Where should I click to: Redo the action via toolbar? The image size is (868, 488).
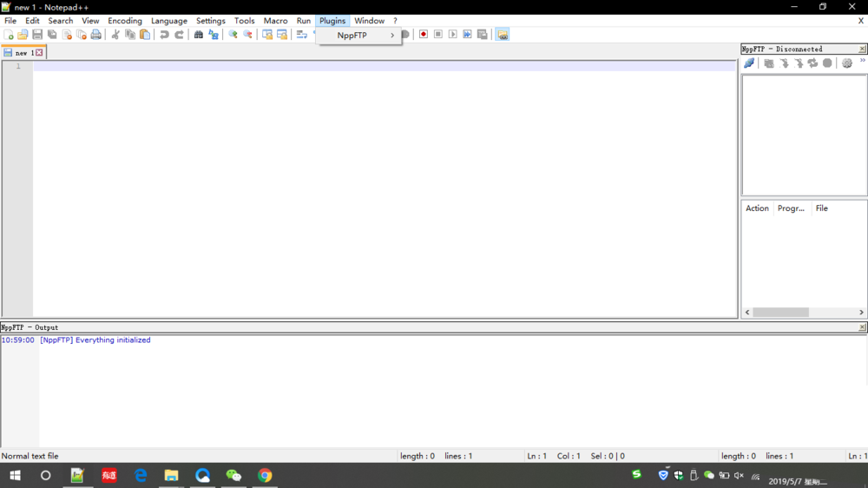(x=179, y=35)
